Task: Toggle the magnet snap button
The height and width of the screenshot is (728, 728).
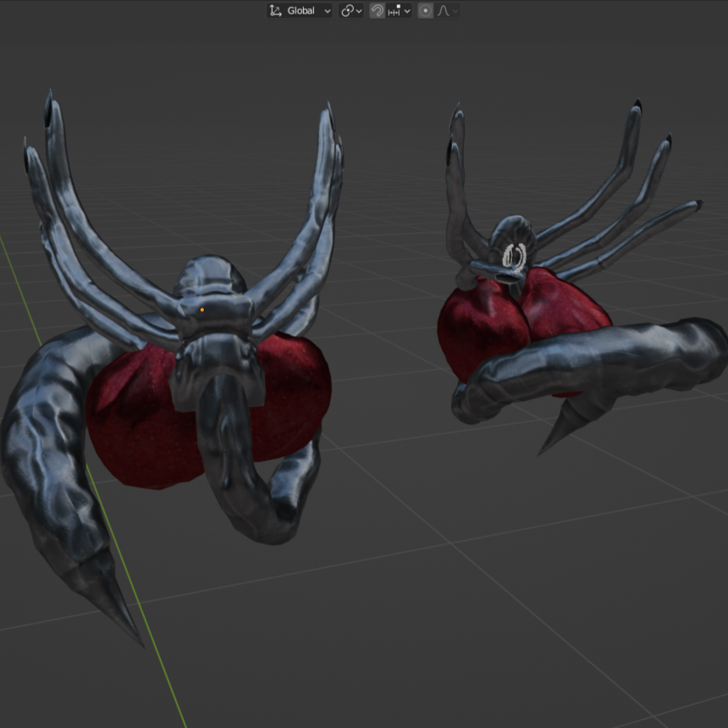Action: pyautogui.click(x=377, y=11)
